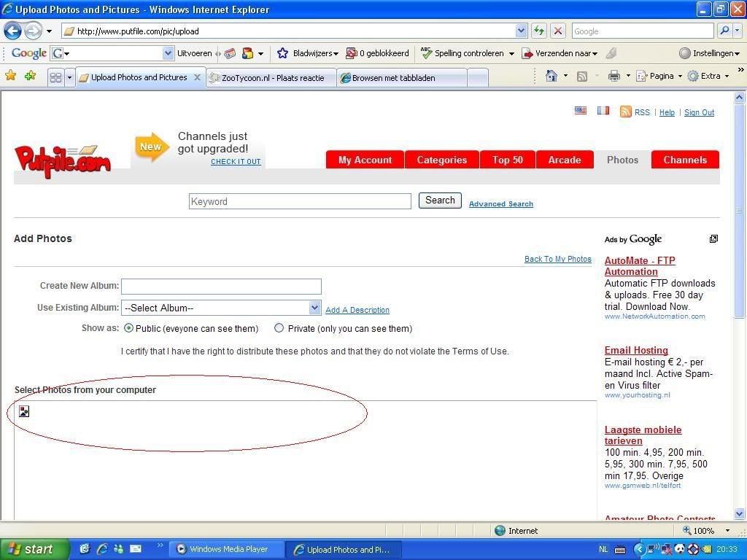Select the Public visibility radio button
This screenshot has height=560, width=747.
tap(128, 328)
